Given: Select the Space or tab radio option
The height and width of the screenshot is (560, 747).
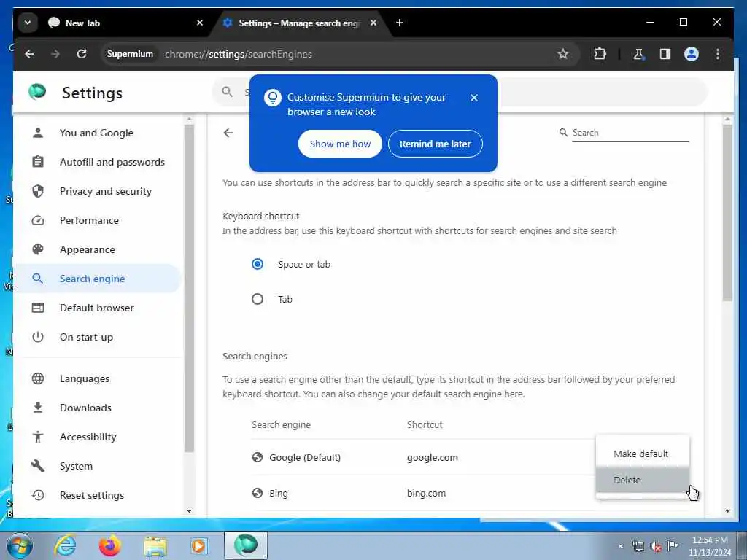Looking at the screenshot, I should (x=258, y=264).
